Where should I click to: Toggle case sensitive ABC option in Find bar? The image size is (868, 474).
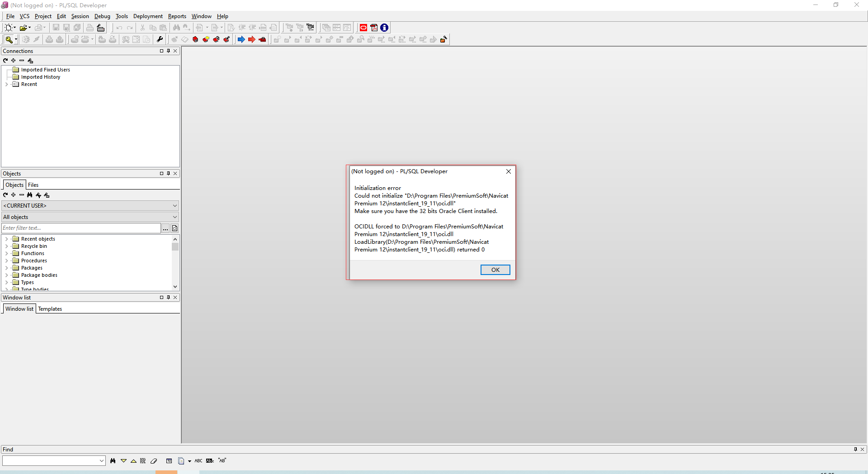[198, 461]
